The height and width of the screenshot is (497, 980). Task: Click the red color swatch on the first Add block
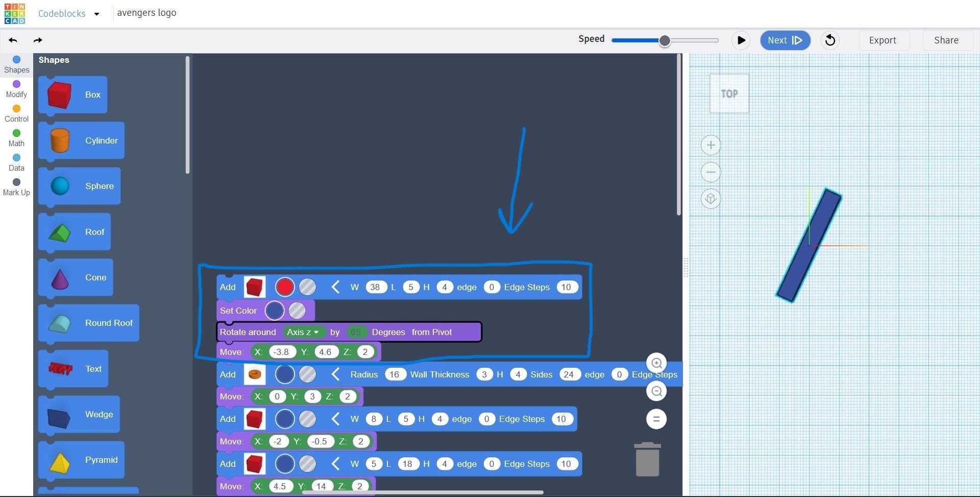284,287
